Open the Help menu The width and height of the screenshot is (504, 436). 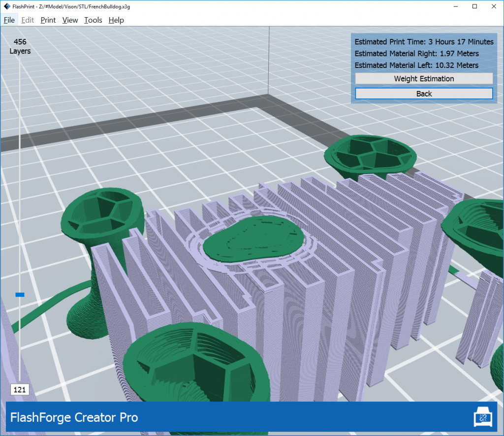coord(116,20)
